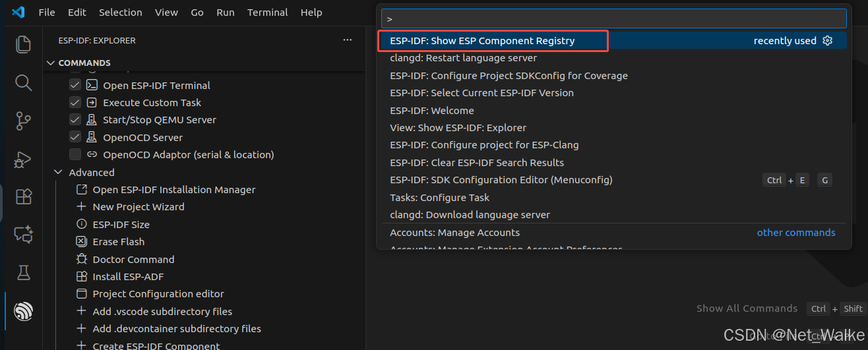Viewport: 868px width, 350px height.
Task: Open the File menu
Action: click(47, 13)
